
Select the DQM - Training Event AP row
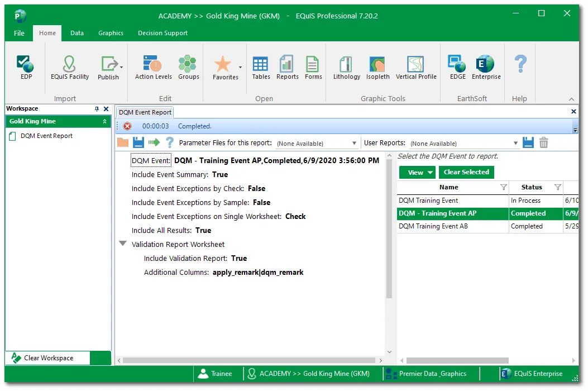click(487, 213)
